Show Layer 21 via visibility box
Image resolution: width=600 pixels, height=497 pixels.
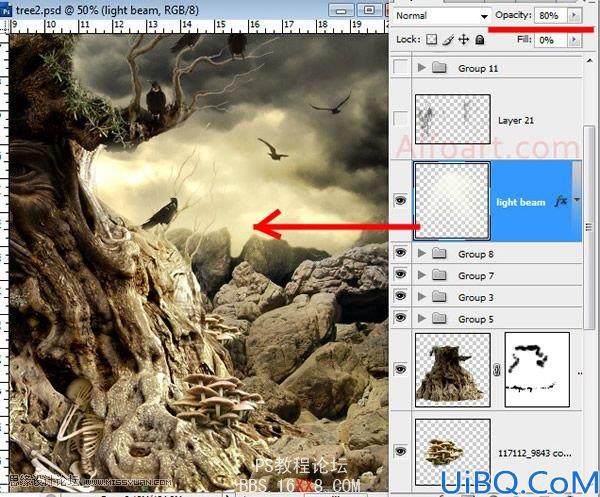[400, 118]
